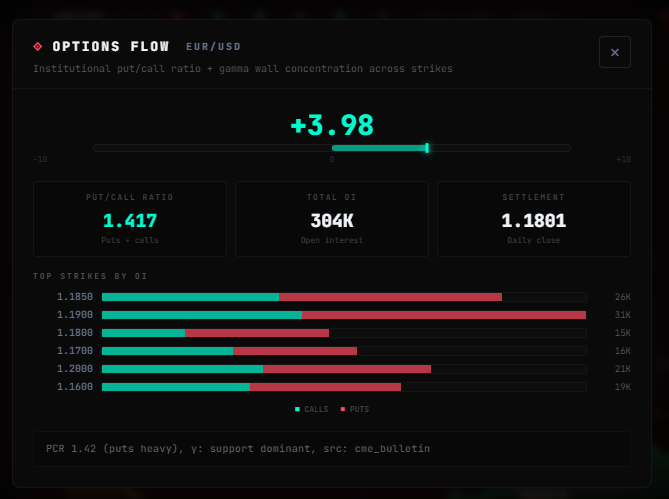Toggle the PUTS legend item
This screenshot has height=499, width=669.
[x=355, y=409]
